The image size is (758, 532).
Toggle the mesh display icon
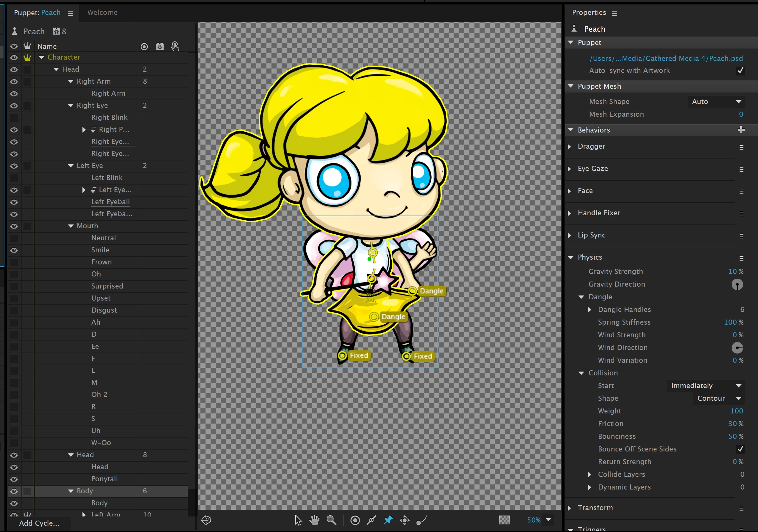point(206,521)
